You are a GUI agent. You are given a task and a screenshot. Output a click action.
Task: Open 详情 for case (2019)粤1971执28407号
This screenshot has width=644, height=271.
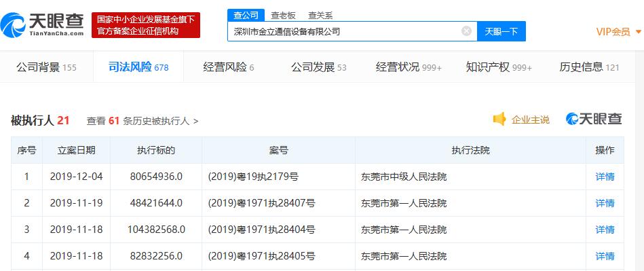(605, 203)
